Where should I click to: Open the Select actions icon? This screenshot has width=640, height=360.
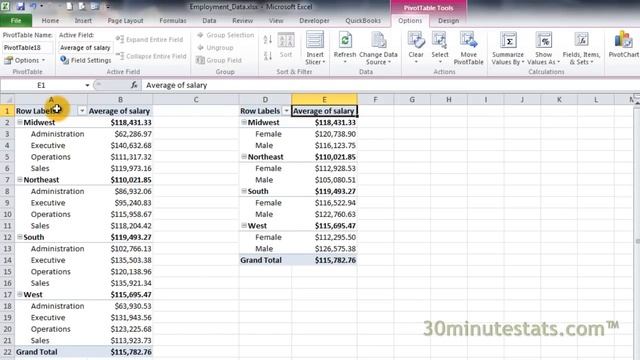(440, 41)
